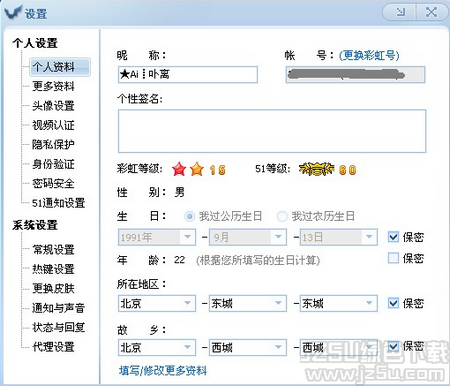Open location city 东城 middle dropdown
This screenshot has height=386, width=450.
248,303
